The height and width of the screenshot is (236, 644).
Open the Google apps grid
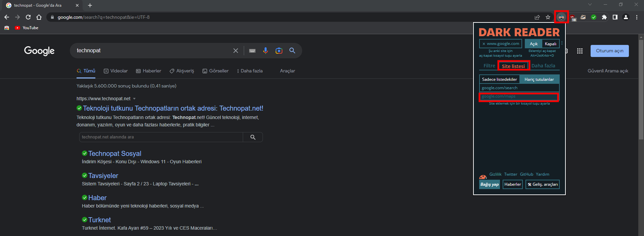[x=580, y=51]
